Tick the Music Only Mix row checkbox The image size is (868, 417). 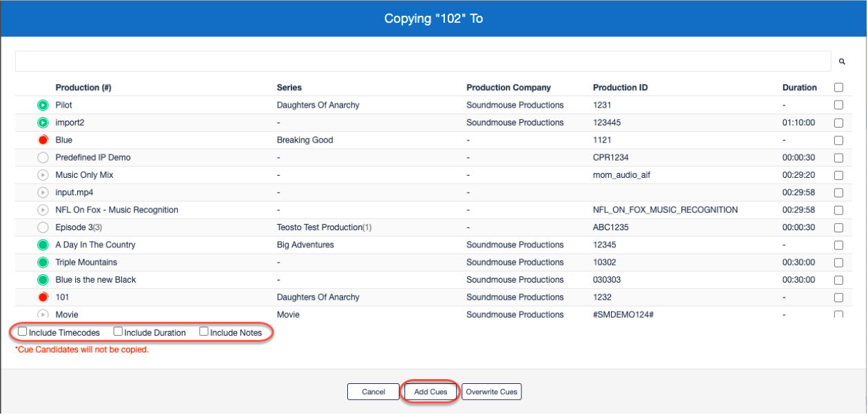(838, 175)
